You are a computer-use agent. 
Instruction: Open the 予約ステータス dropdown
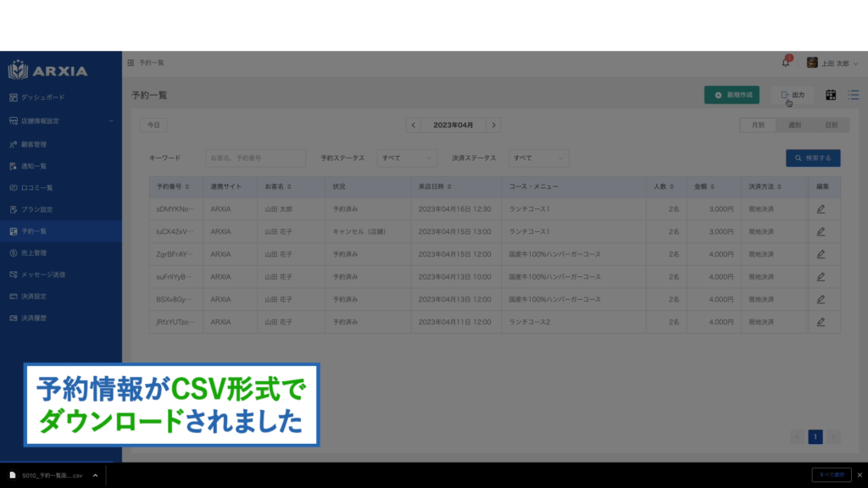(x=407, y=158)
